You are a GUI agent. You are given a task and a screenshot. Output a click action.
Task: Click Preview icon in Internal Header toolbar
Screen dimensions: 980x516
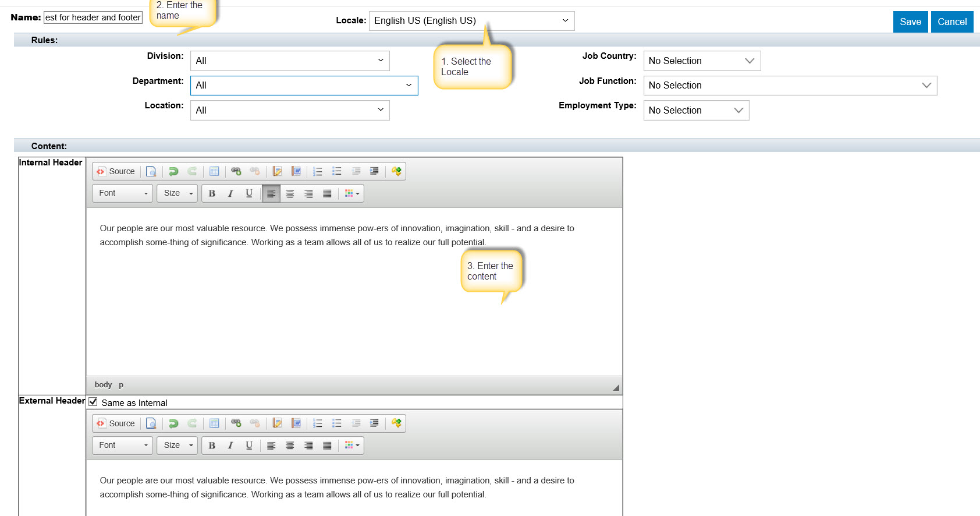pos(151,171)
